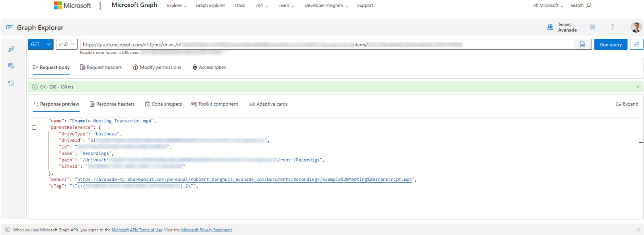This screenshot has width=644, height=235.
Task: Click the "Example Meeting Transcript.mp4" name value
Action: (112, 121)
